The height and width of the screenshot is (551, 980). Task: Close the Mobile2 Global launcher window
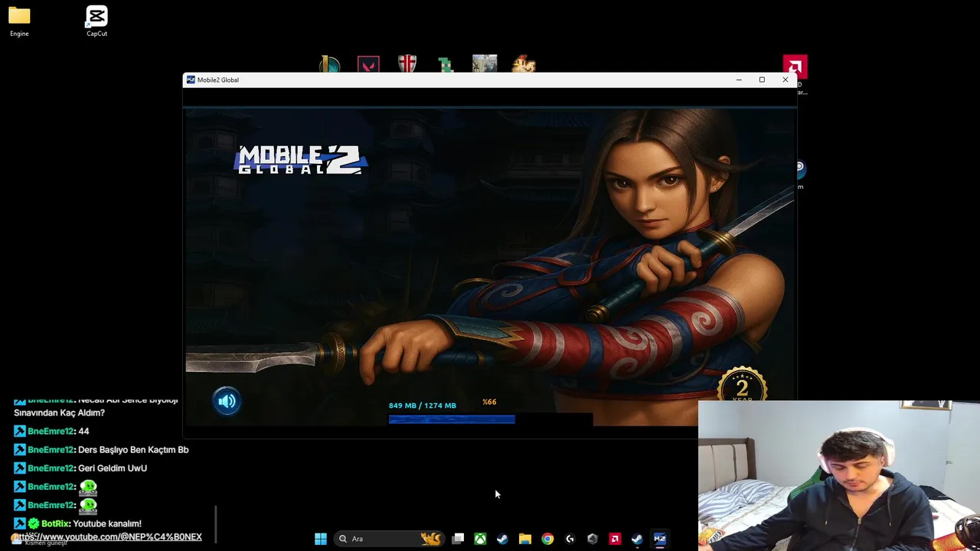click(x=785, y=80)
